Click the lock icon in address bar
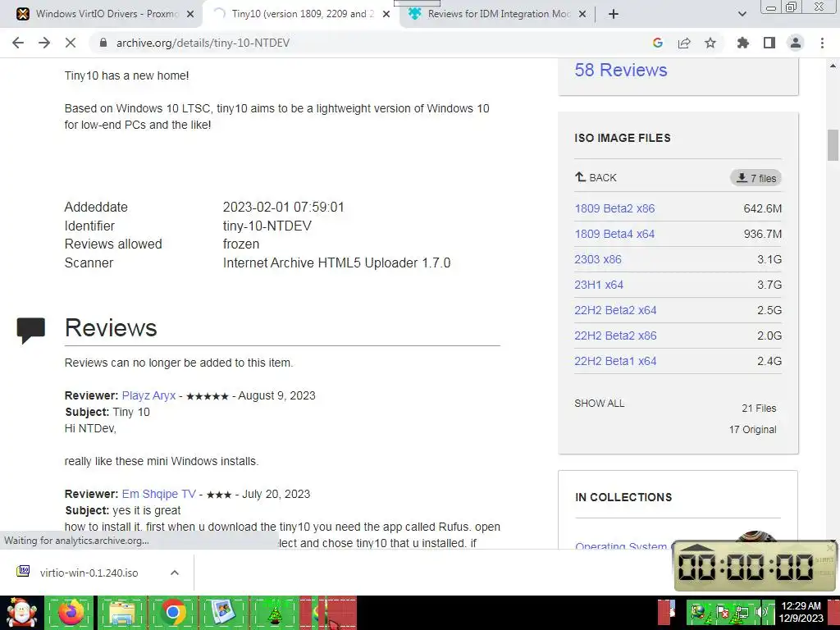Screen dimensions: 840x630 coord(103,43)
